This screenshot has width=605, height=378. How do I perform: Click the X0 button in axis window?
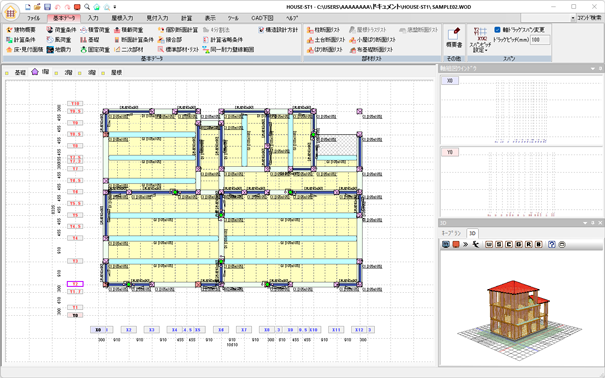tap(450, 81)
